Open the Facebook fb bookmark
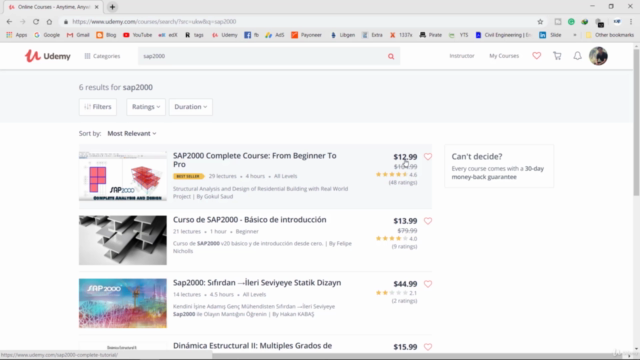Viewport: 640px width, 360px height. coord(251,35)
